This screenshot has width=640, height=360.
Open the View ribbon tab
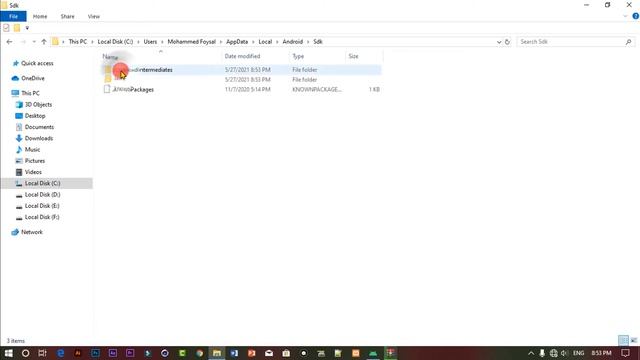93,16
